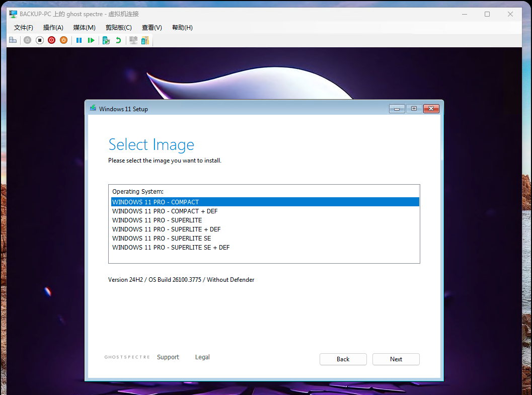Screen dimensions: 532x395
Task: Select WINDOWS 11 PRO - SUPERLITE SE image
Action: click(161, 238)
